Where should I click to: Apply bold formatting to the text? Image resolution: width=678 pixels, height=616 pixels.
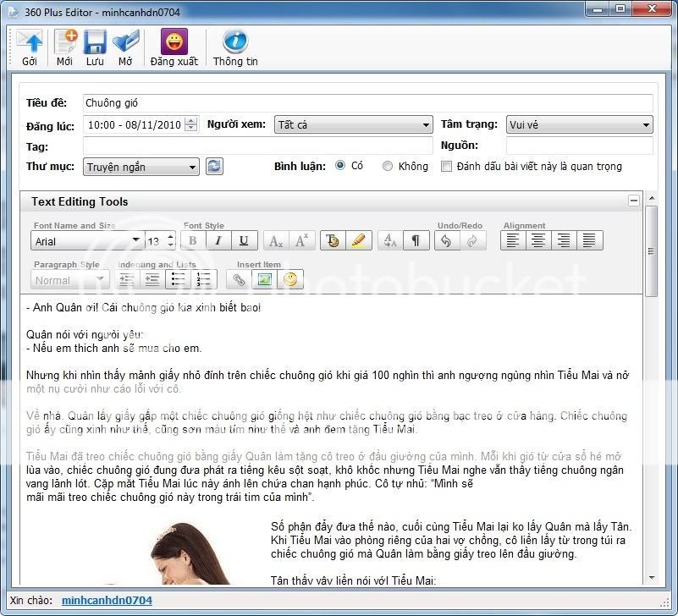(192, 240)
